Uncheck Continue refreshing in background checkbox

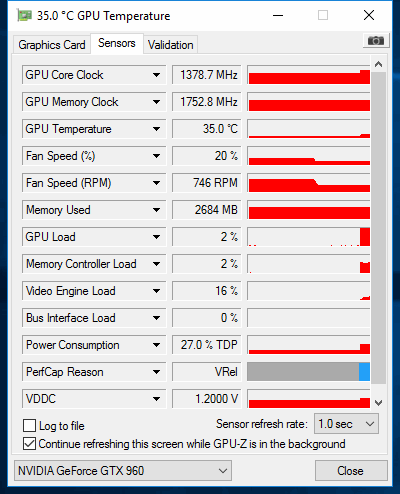(29, 444)
